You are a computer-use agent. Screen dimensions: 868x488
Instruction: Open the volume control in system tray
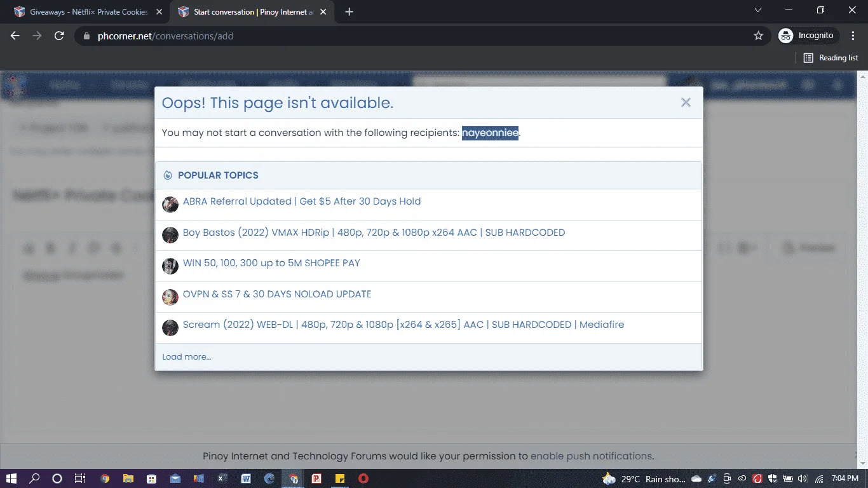click(803, 478)
